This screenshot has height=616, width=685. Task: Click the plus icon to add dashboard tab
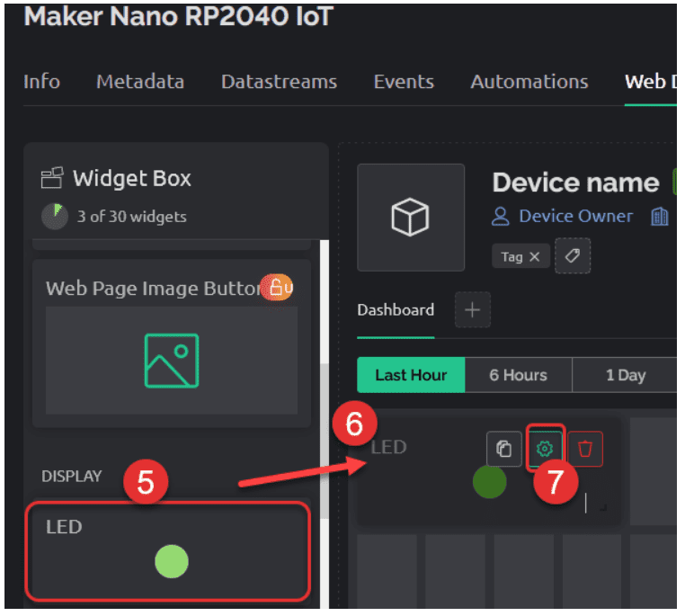click(472, 310)
